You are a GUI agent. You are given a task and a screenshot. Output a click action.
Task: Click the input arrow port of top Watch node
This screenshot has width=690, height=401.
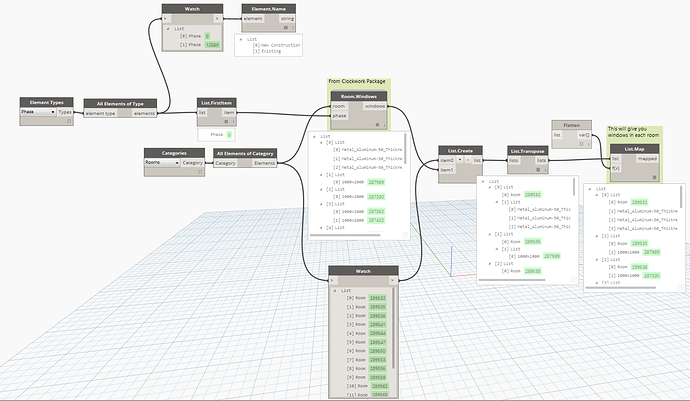coord(165,19)
